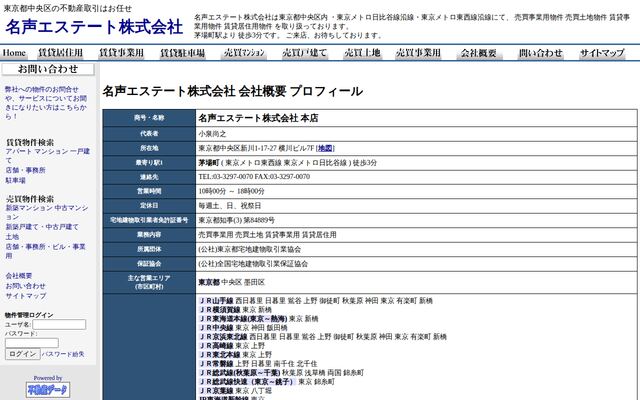640x400 pixels.
Task: Click the ＪＲ中央線 line row
Action: [243, 328]
